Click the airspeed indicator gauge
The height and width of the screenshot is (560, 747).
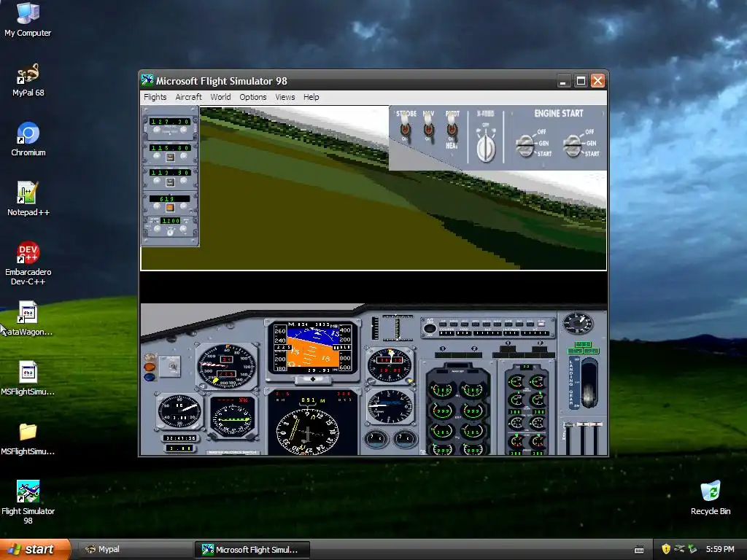[226, 366]
